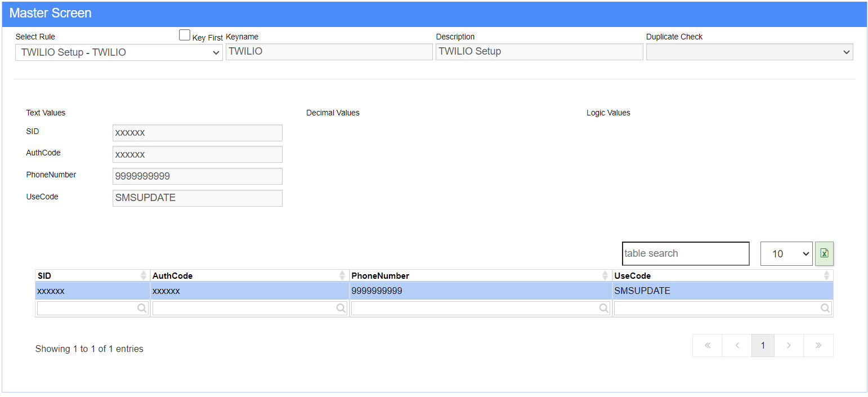
Task: Click the xxxxxx cell under AuthCode column
Action: [250, 291]
